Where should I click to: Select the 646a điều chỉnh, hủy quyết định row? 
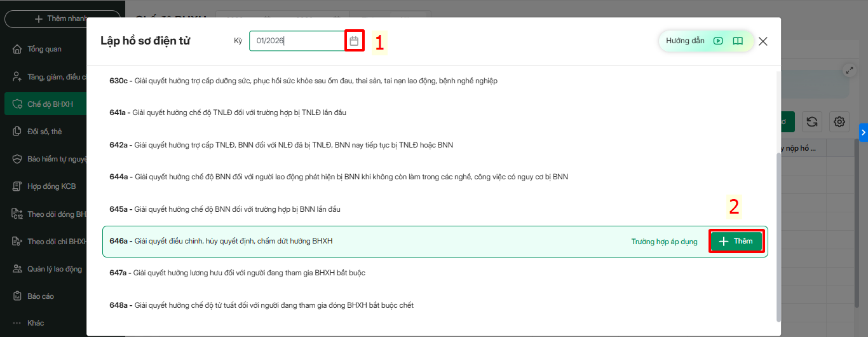click(x=435, y=242)
